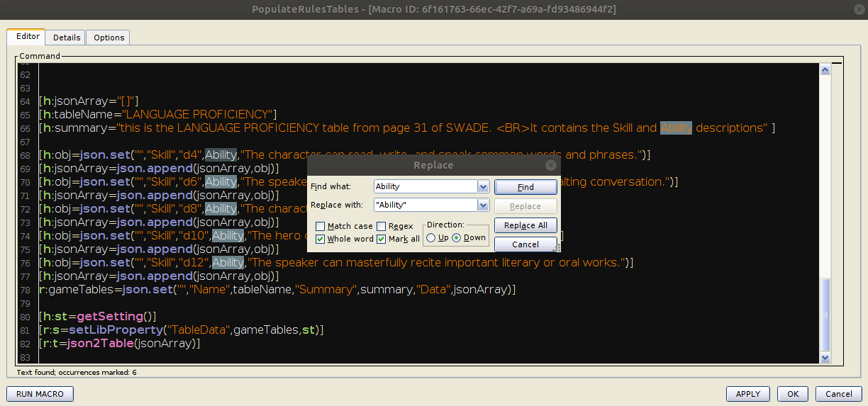Viewport: 868px width, 406px height.
Task: Click highlighted Ability in line 66 summary
Action: point(676,128)
